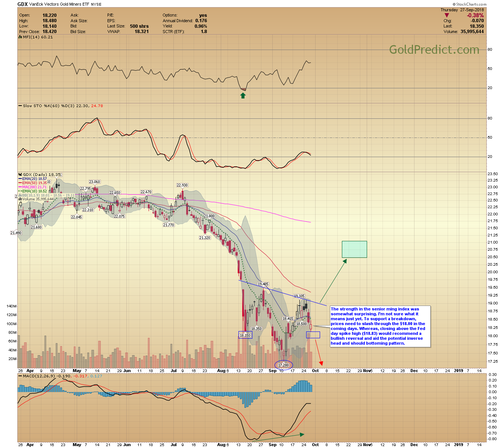Click the SCTR (ETF) value 1.8
The image size is (504, 448).
(x=204, y=32)
